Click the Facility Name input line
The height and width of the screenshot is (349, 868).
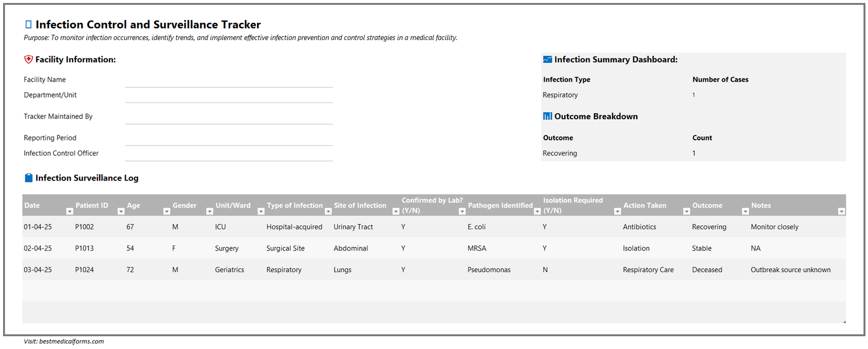pyautogui.click(x=228, y=80)
